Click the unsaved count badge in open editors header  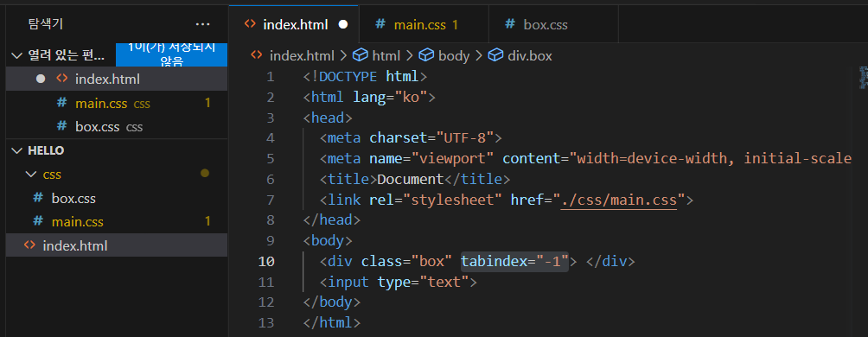click(x=171, y=54)
